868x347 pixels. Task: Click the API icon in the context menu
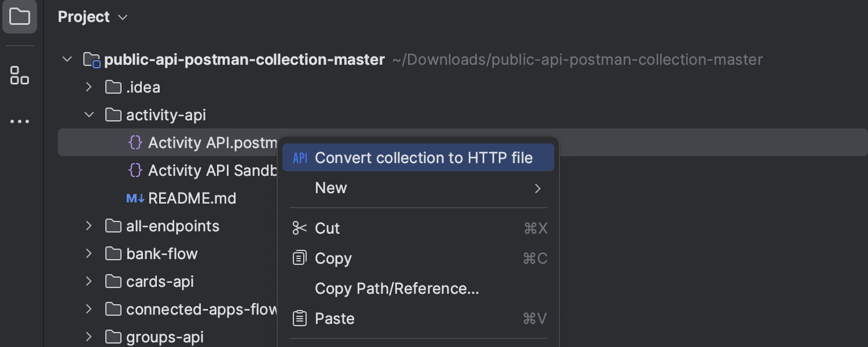[300, 158]
